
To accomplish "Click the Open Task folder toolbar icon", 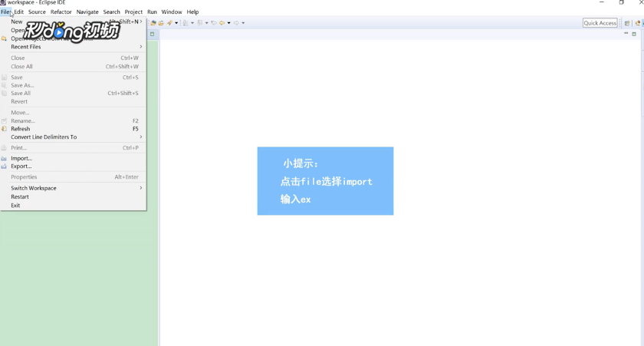I will (161, 23).
